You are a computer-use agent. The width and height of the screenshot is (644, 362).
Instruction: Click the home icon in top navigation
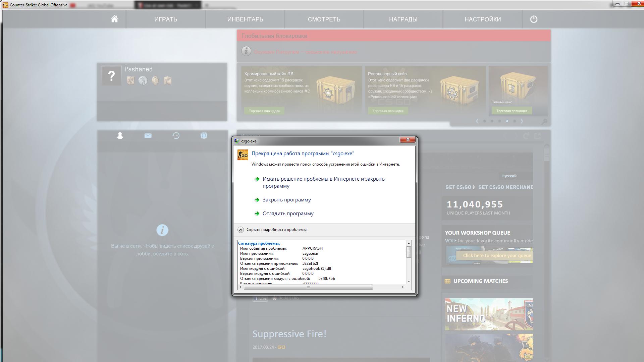[x=114, y=19]
